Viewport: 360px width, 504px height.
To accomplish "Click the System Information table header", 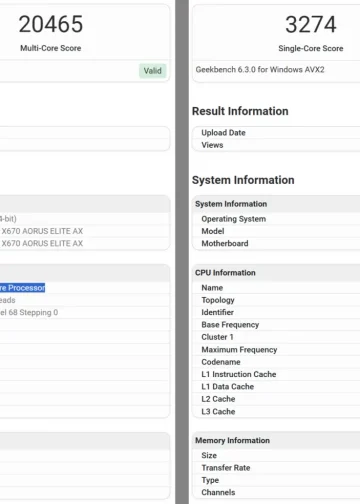I will (x=231, y=204).
